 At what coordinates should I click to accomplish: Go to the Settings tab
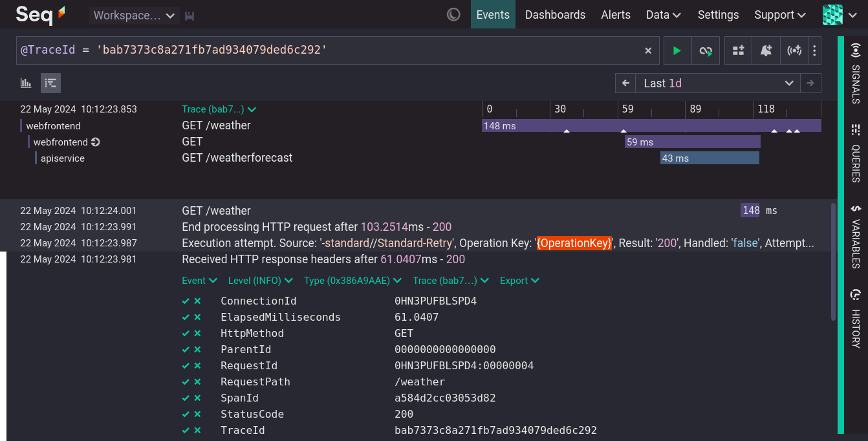point(718,14)
